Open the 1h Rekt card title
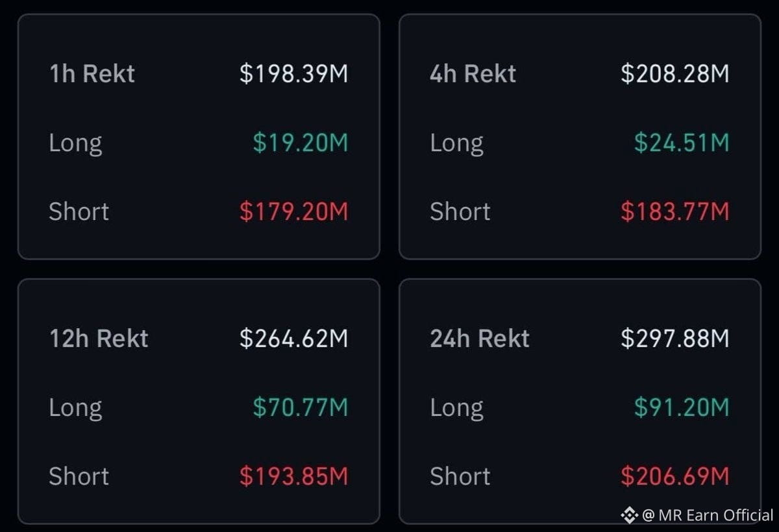This screenshot has width=779, height=532. coord(92,73)
